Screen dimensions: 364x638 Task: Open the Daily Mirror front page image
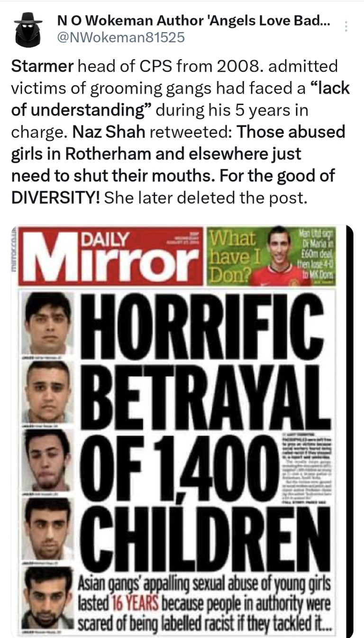click(182, 431)
